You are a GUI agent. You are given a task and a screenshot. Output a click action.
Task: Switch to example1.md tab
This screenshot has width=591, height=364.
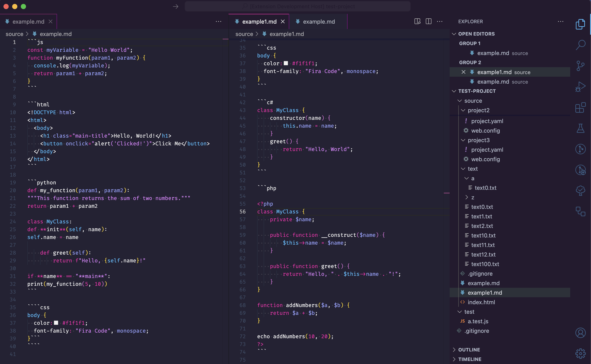click(259, 22)
